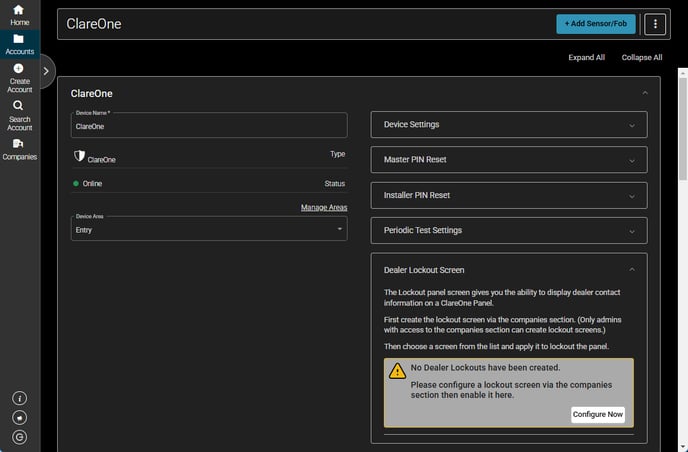688x452 pixels.
Task: Open the Device Area dropdown
Action: [x=209, y=229]
